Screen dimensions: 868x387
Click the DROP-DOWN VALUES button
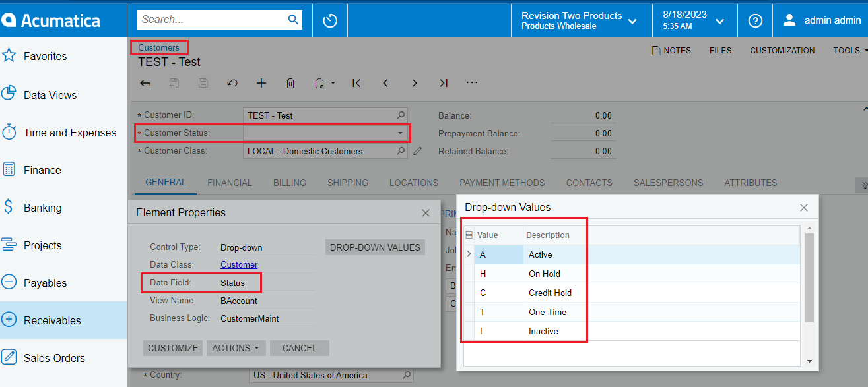[375, 247]
